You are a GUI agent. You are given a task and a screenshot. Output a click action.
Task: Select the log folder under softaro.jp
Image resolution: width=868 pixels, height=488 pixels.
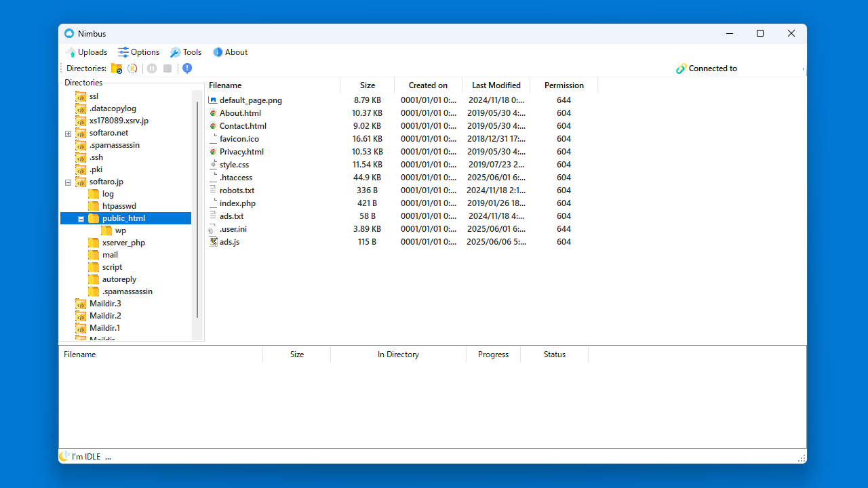tap(108, 194)
